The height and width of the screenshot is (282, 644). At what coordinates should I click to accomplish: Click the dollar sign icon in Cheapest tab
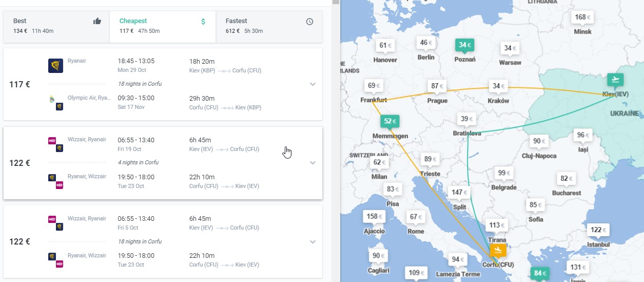[x=203, y=22]
